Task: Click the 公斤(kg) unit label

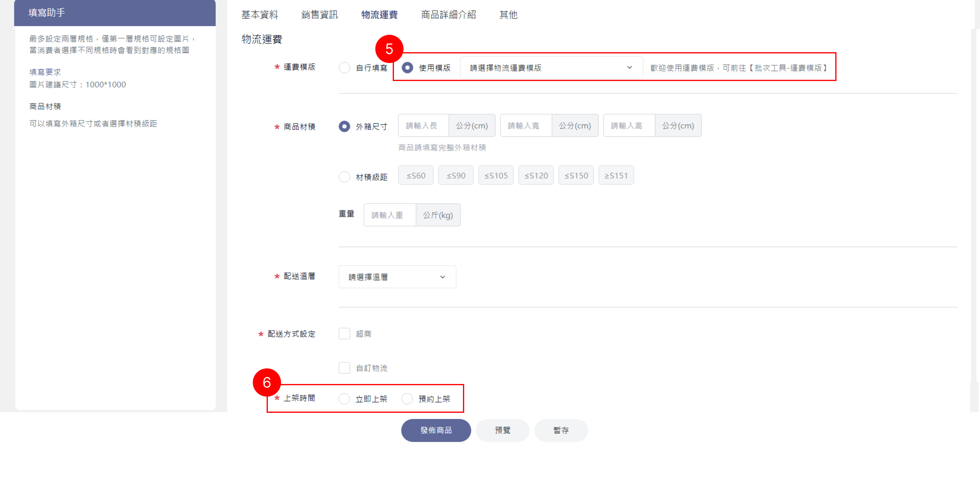Action: tap(438, 215)
